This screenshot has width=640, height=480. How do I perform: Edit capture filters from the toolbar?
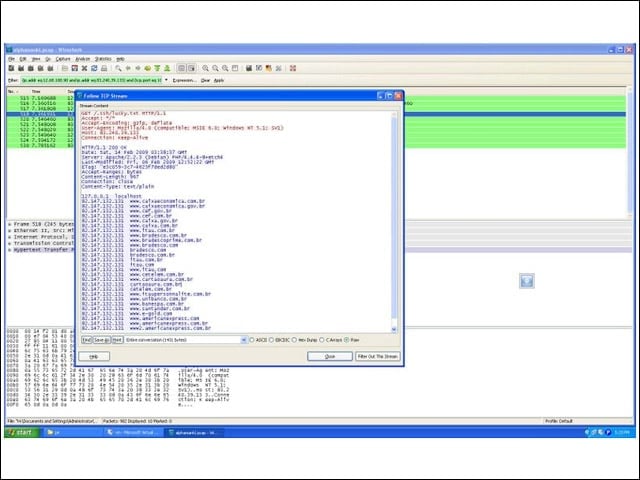249,68
